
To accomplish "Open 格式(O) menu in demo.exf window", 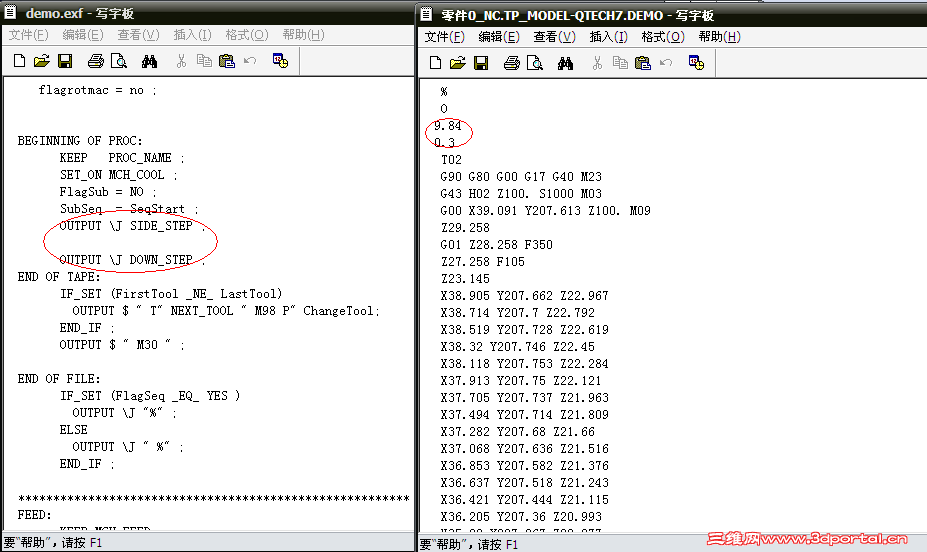I will tap(247, 35).
